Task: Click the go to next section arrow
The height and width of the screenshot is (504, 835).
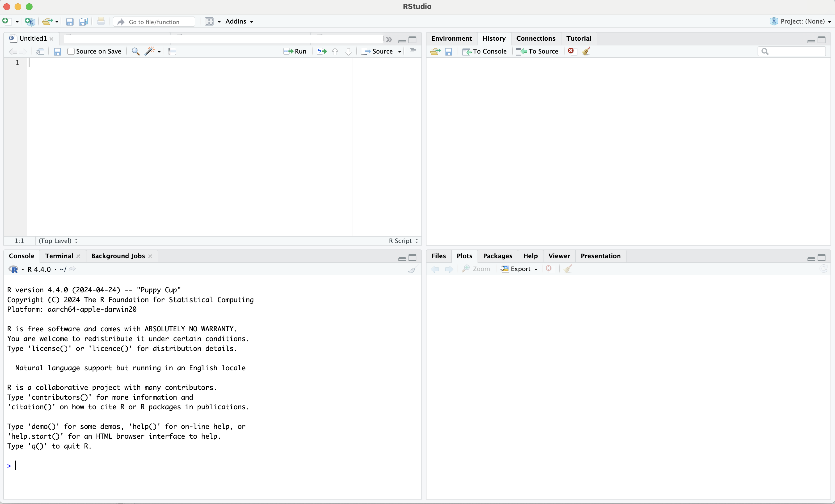Action: point(348,52)
